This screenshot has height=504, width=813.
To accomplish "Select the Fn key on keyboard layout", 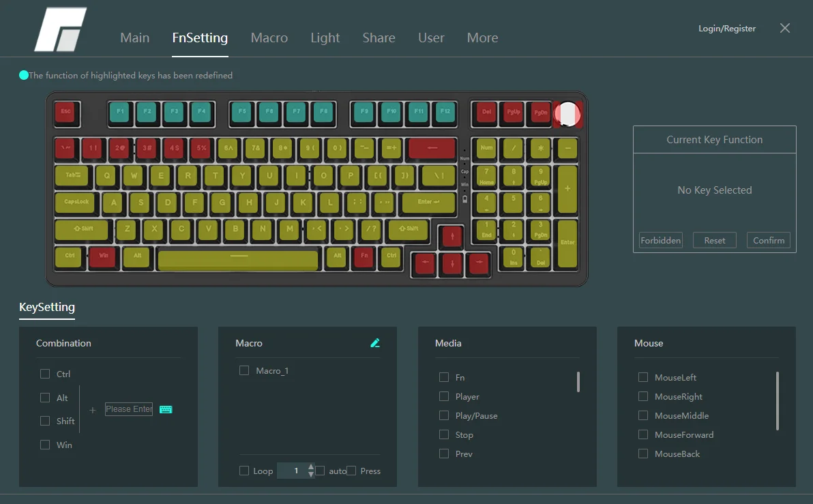I will [x=364, y=256].
